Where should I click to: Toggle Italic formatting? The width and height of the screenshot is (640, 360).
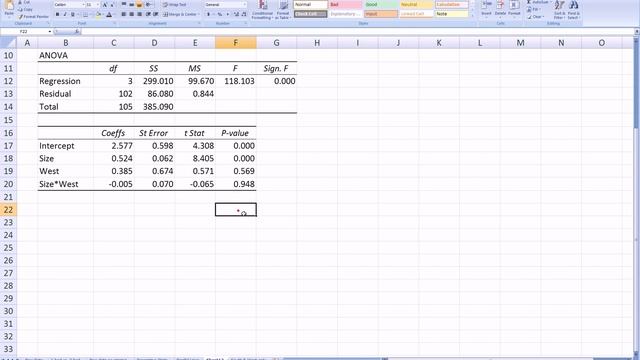pos(64,15)
